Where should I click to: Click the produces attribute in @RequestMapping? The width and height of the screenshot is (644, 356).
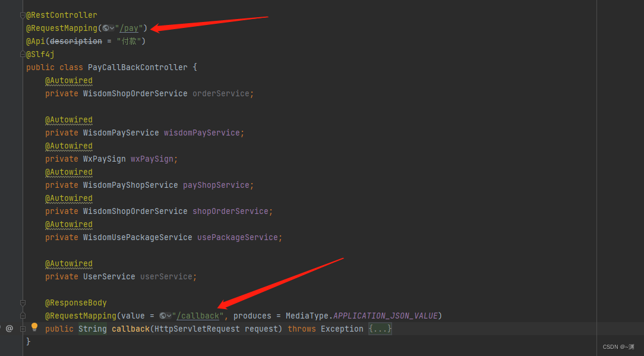(x=252, y=316)
